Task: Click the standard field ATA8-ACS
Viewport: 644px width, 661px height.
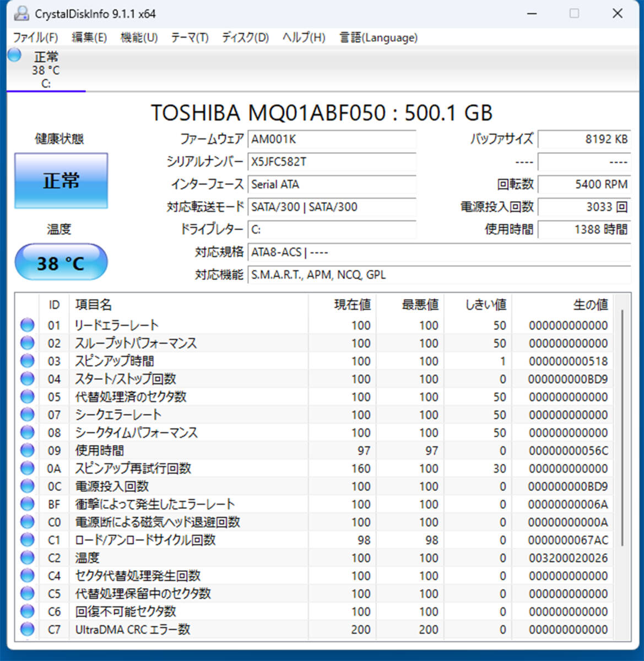Action: (439, 252)
